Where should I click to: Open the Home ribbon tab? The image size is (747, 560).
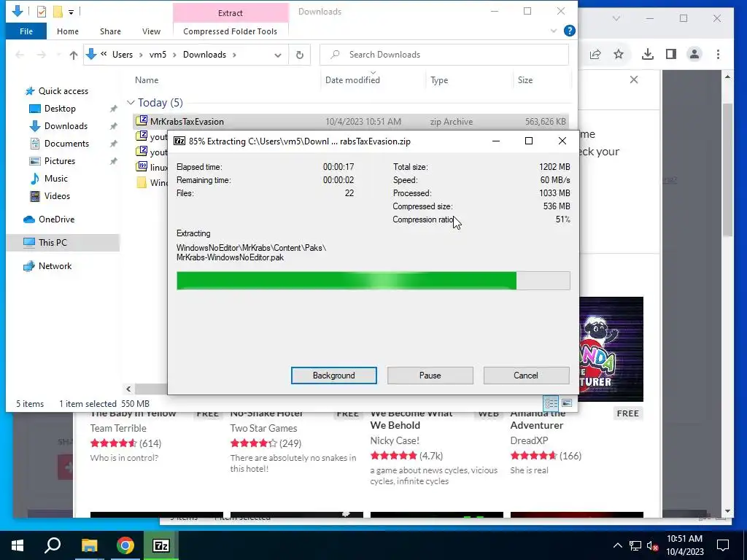click(68, 31)
